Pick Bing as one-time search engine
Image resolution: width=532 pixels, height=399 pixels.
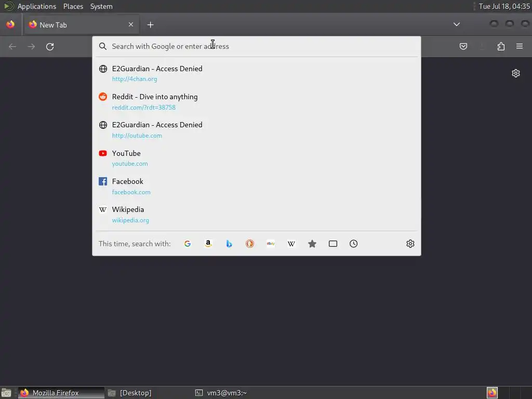click(229, 244)
